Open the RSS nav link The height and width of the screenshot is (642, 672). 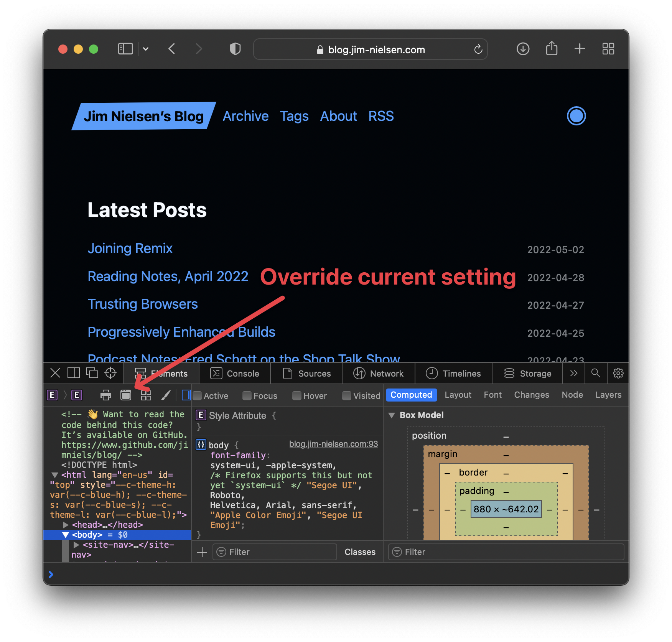381,116
